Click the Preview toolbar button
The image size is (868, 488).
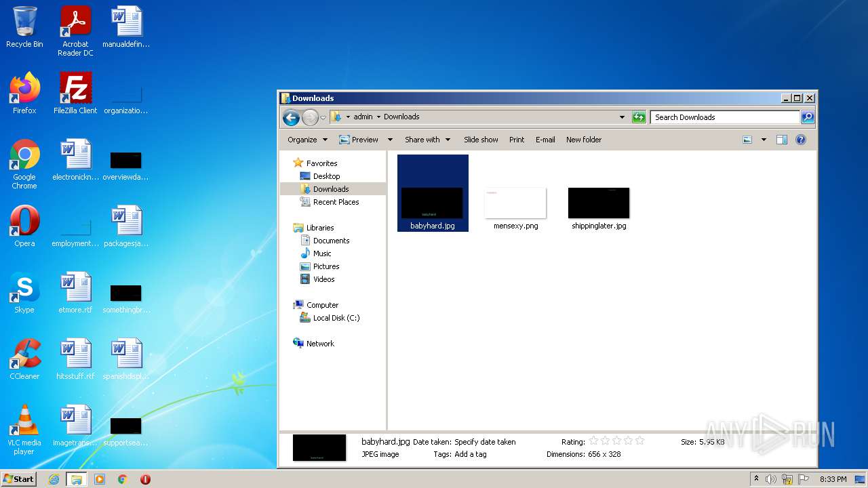pos(359,140)
